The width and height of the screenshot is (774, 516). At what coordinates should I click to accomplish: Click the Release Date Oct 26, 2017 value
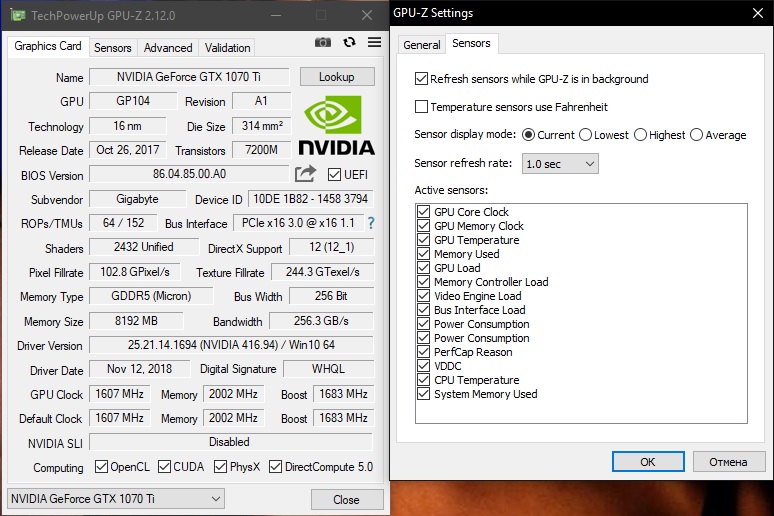tap(128, 150)
